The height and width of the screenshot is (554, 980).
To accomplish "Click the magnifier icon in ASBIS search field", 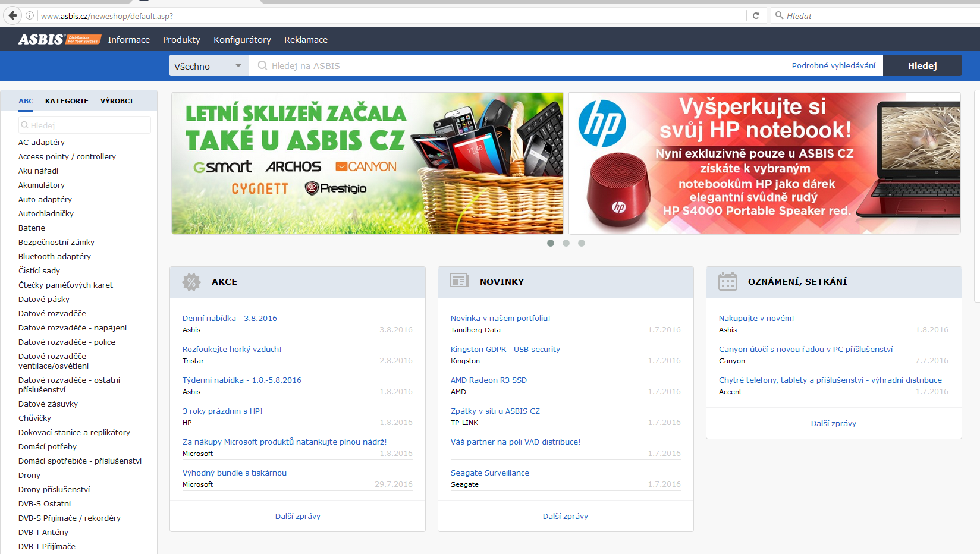I will [262, 66].
